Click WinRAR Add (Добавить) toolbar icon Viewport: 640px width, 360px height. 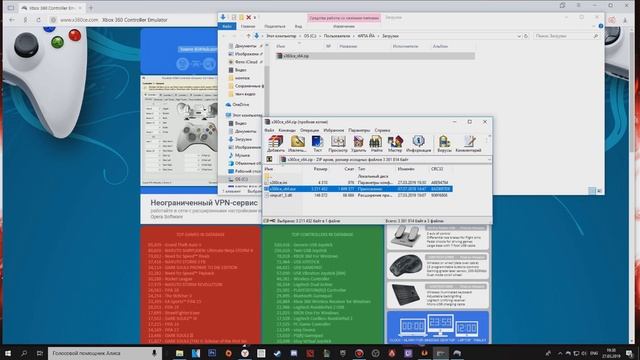pos(276,144)
